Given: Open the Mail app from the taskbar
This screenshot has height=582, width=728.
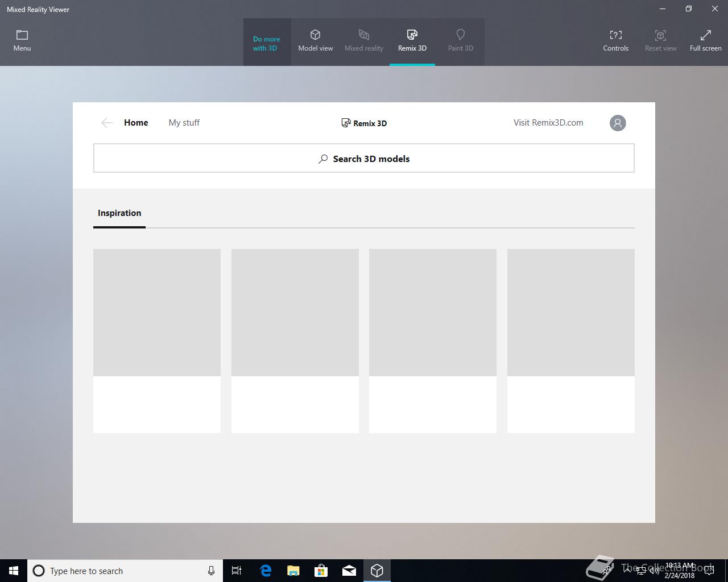Looking at the screenshot, I should (349, 571).
